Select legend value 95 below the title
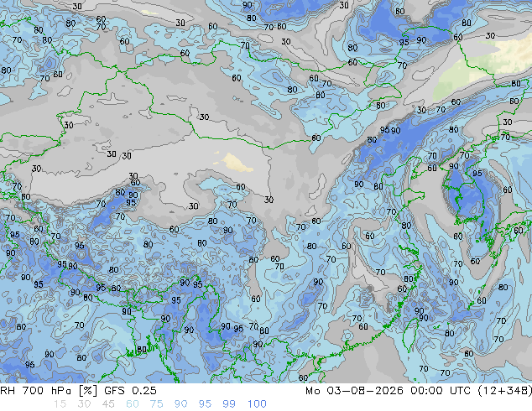Image resolution: width=532 pixels, height=411 pixels. pos(205,404)
